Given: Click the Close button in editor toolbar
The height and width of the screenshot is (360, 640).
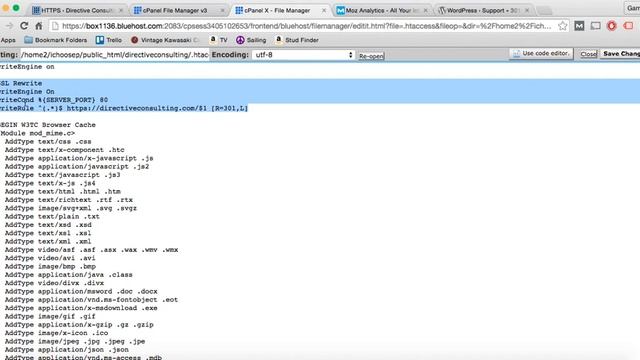Looking at the screenshot, I should pos(588,54).
